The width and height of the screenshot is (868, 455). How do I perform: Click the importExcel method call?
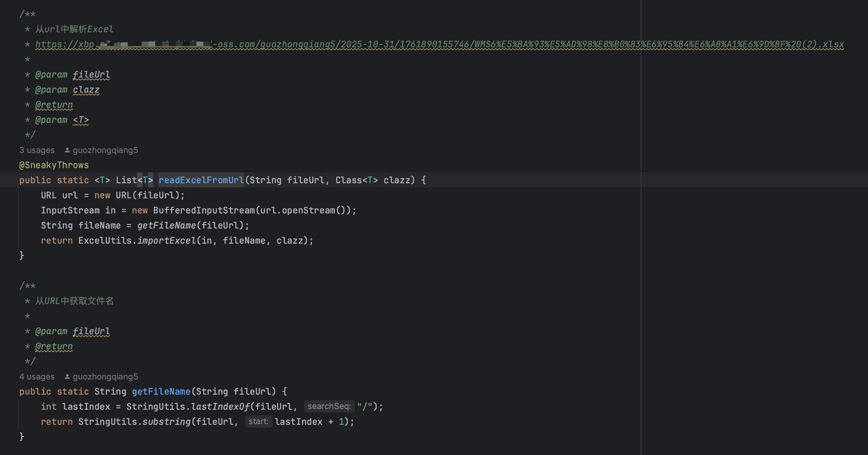pyautogui.click(x=167, y=241)
